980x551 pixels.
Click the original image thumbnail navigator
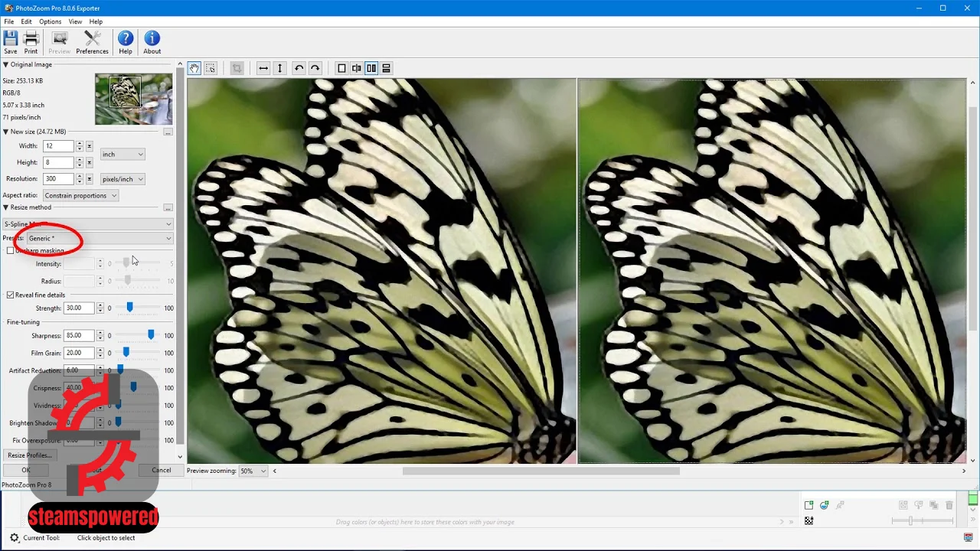click(133, 99)
